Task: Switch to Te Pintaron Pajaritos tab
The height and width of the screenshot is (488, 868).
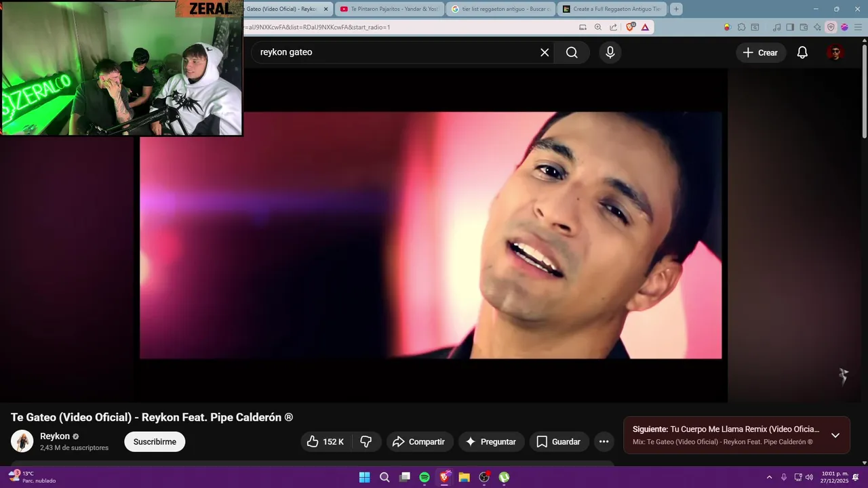Action: (389, 9)
